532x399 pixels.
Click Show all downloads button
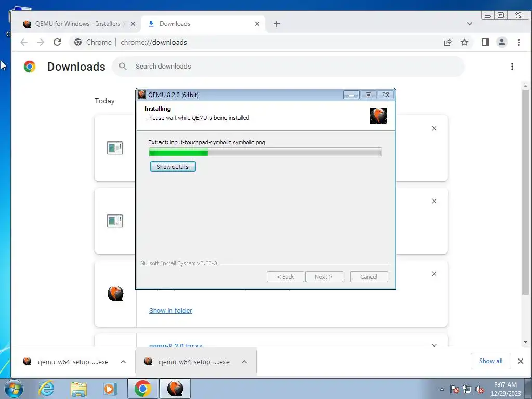click(490, 361)
